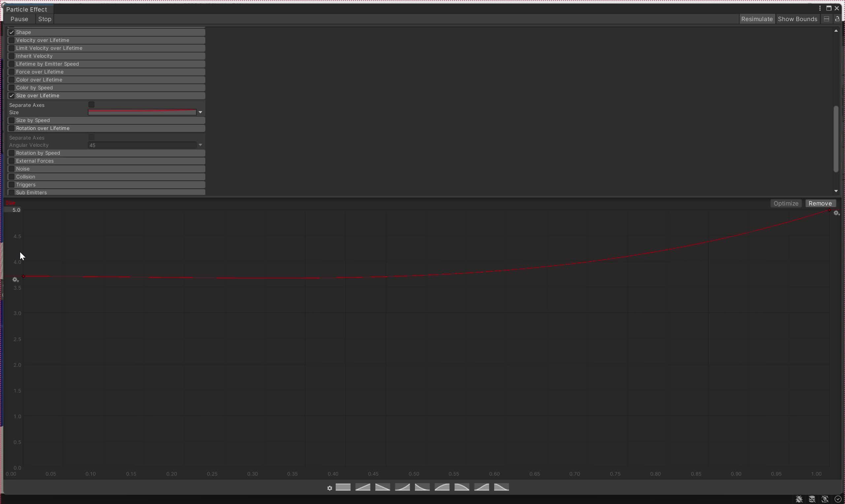Image resolution: width=845 pixels, height=504 pixels.
Task: Toggle Separate Axes for Size over Lifetime
Action: pyautogui.click(x=92, y=104)
